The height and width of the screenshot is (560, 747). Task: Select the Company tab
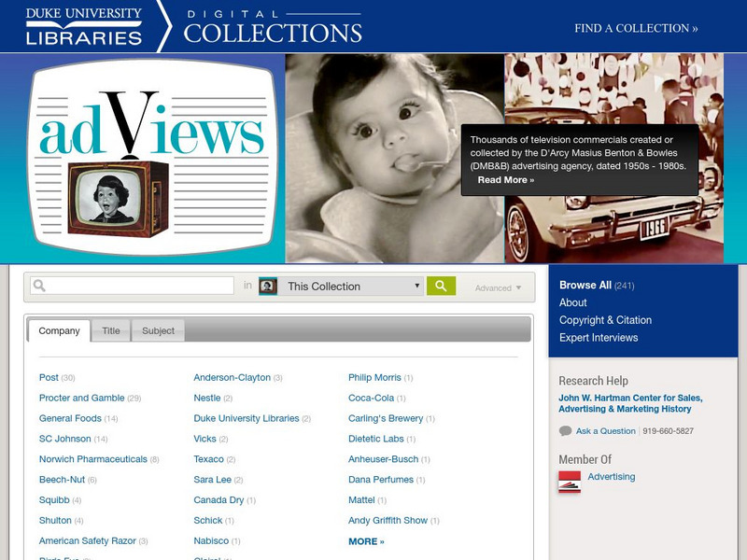point(59,330)
